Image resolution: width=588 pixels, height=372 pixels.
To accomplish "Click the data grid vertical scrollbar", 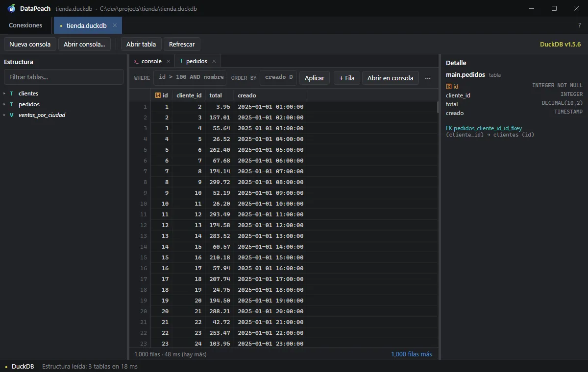I will coord(438,108).
